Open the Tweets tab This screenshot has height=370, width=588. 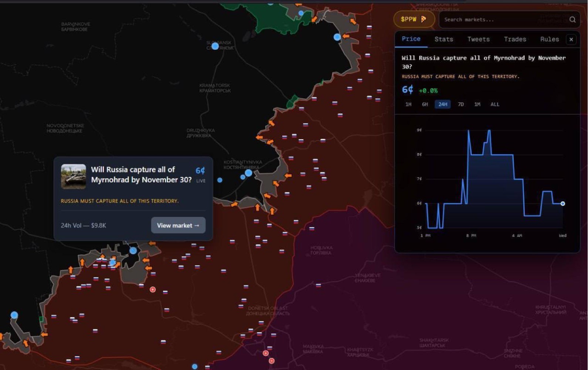point(478,39)
